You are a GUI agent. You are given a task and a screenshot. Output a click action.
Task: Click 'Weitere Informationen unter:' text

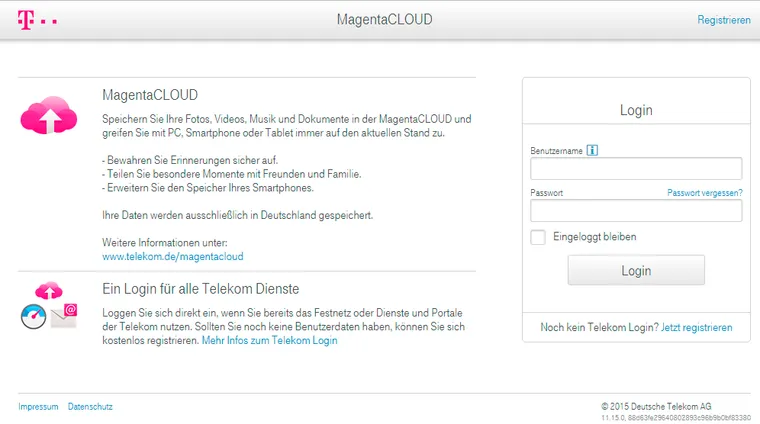(165, 242)
